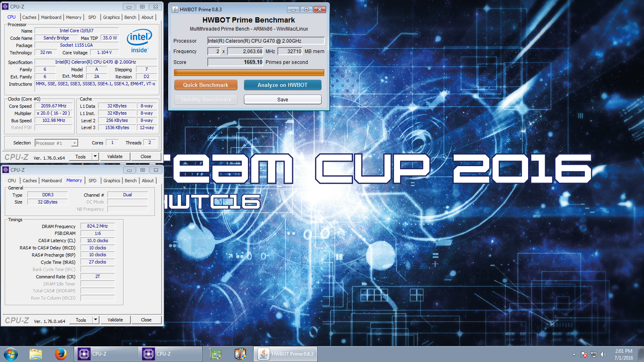Activate HWBOT Prime 0.8.3 taskbar button
Screen dimensions: 644x362
(285, 354)
